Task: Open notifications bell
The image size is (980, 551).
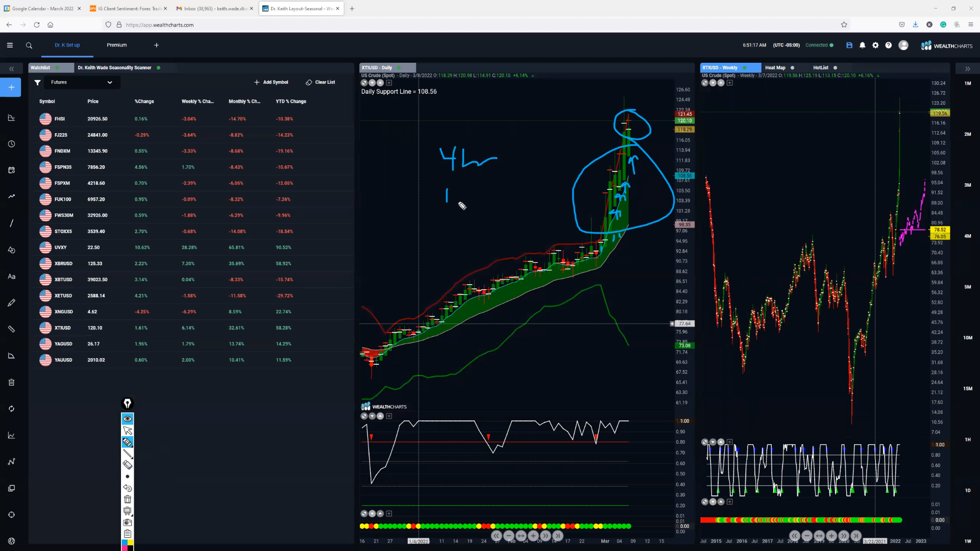Action: (x=863, y=45)
